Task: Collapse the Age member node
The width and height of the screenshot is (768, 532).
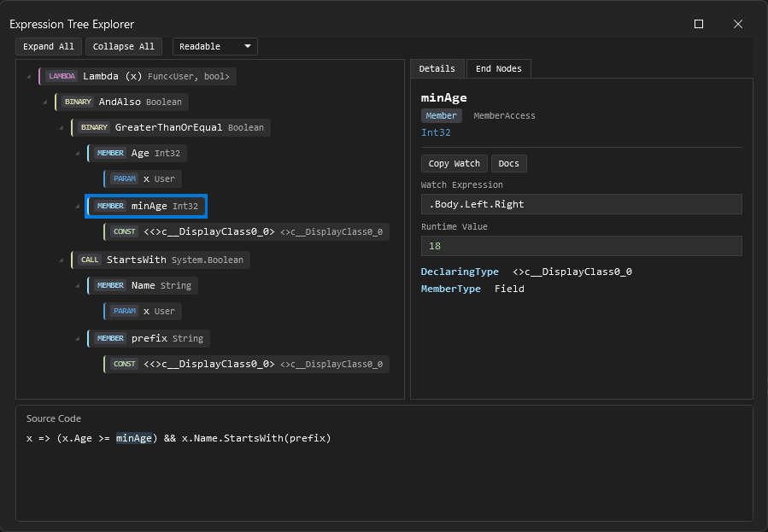Action: click(x=77, y=153)
